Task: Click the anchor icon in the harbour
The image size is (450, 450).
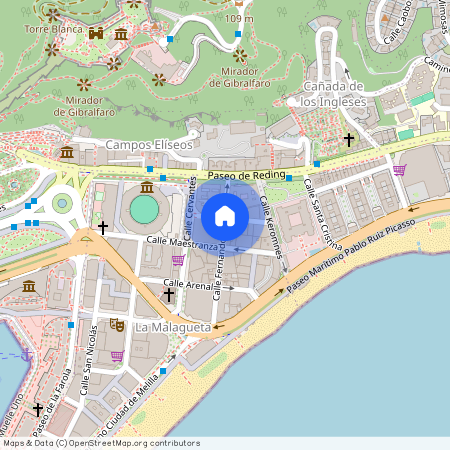Action: pos(27,355)
